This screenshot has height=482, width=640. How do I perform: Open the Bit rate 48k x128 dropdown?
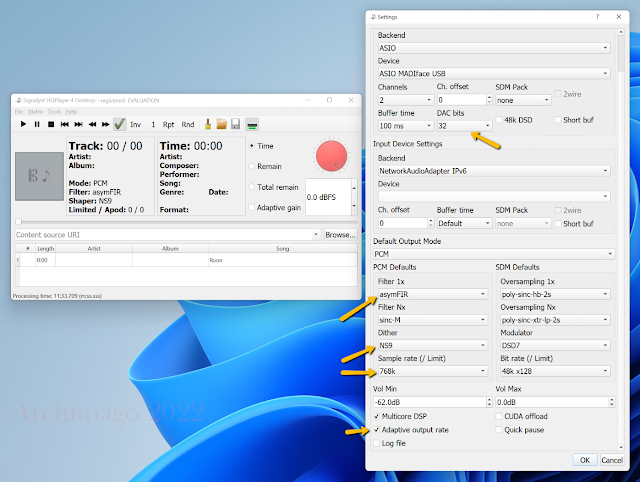tap(555, 371)
